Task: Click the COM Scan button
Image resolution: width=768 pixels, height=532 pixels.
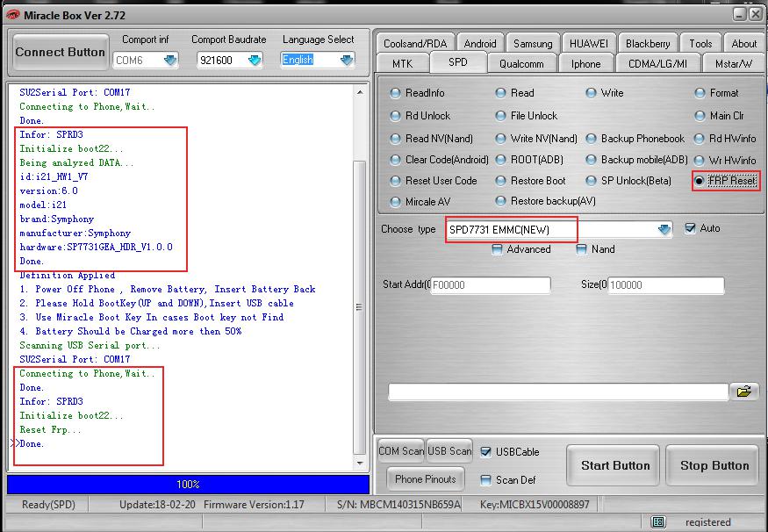Action: (x=401, y=450)
